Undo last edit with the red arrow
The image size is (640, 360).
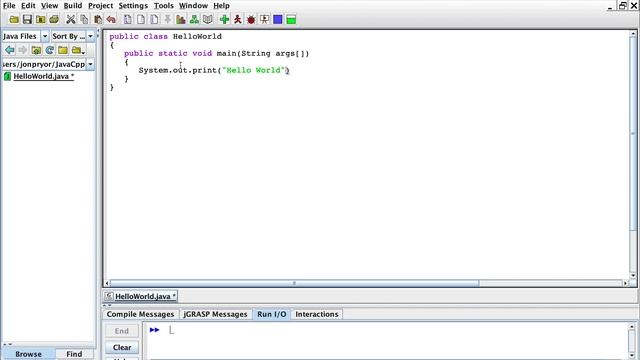(111, 19)
